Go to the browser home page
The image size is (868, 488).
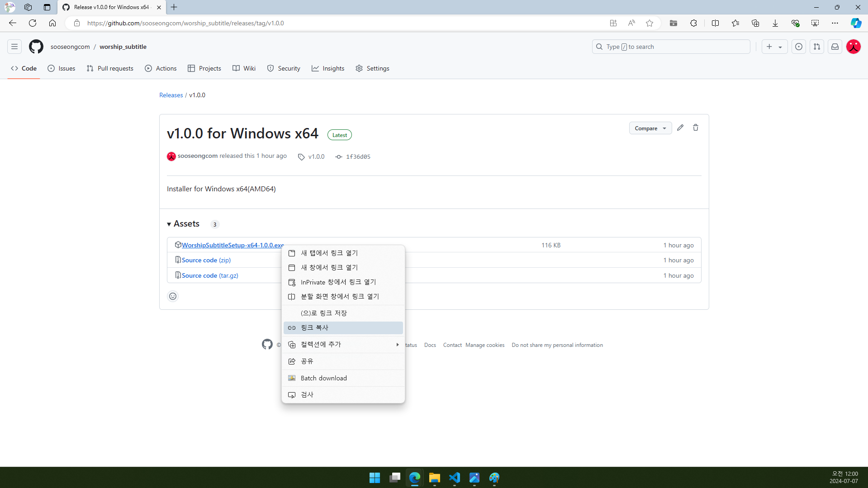(52, 23)
